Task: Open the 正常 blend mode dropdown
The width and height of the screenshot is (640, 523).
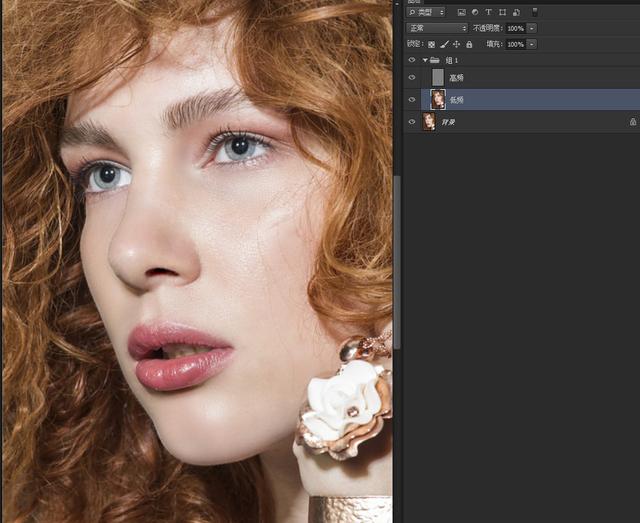Action: pyautogui.click(x=436, y=28)
